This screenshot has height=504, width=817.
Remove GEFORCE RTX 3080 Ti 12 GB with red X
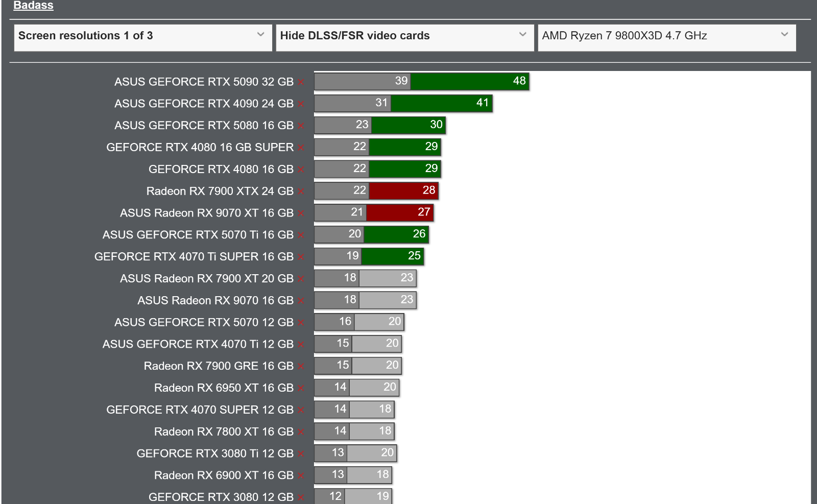tap(301, 454)
